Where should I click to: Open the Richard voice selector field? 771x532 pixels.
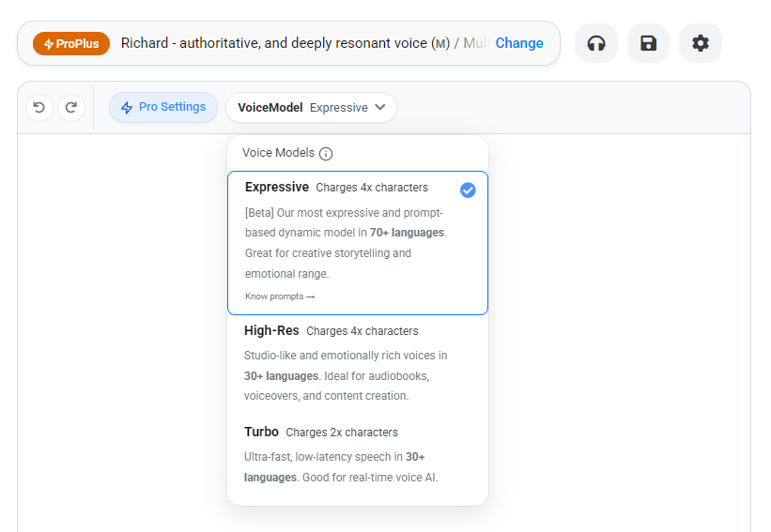301,43
